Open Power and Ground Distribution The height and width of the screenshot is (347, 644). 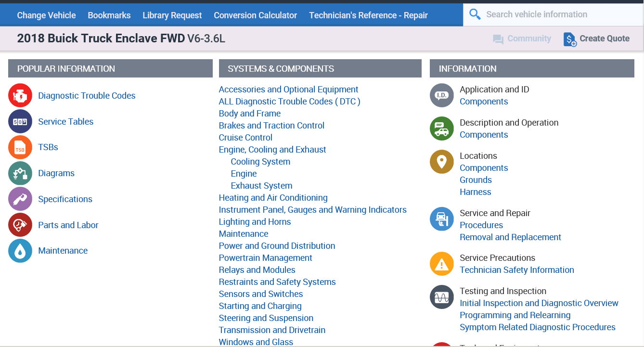click(x=277, y=246)
